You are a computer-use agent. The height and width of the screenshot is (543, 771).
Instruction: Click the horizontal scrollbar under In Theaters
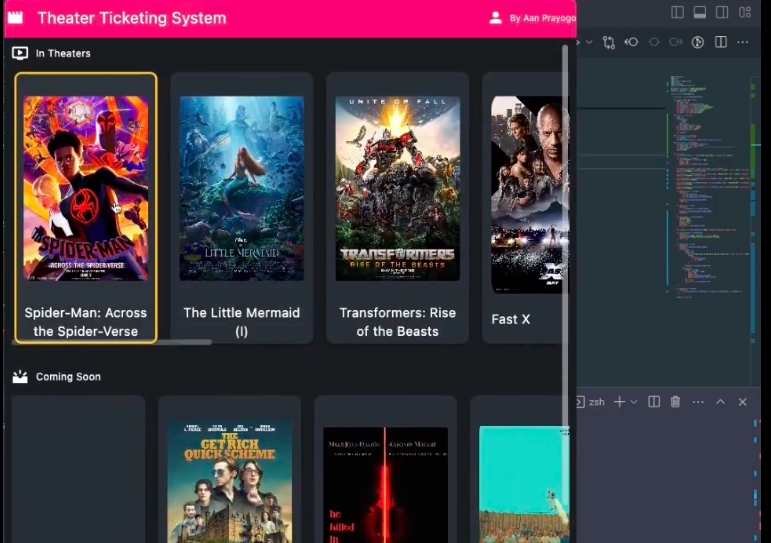click(x=112, y=342)
